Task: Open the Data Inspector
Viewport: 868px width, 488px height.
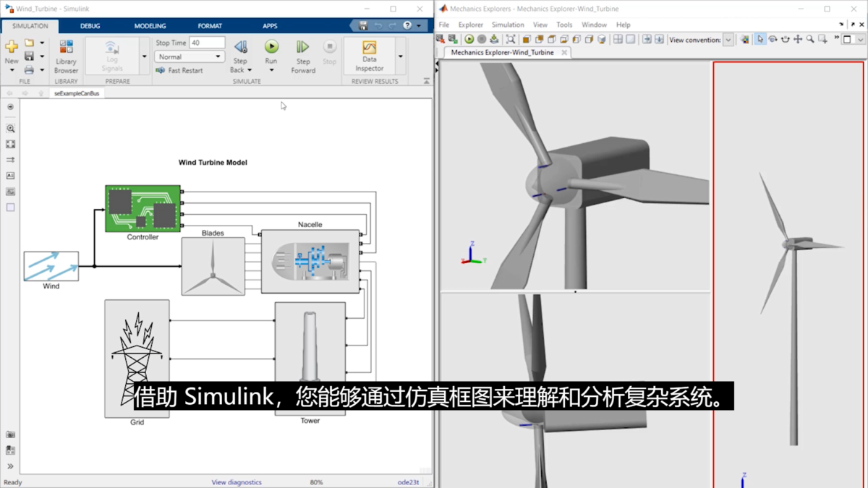Action: click(369, 56)
